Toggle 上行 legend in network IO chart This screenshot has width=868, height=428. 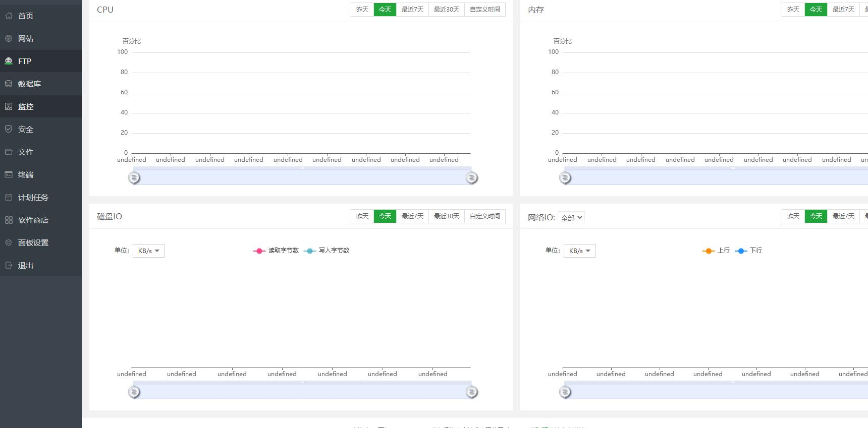click(x=716, y=251)
